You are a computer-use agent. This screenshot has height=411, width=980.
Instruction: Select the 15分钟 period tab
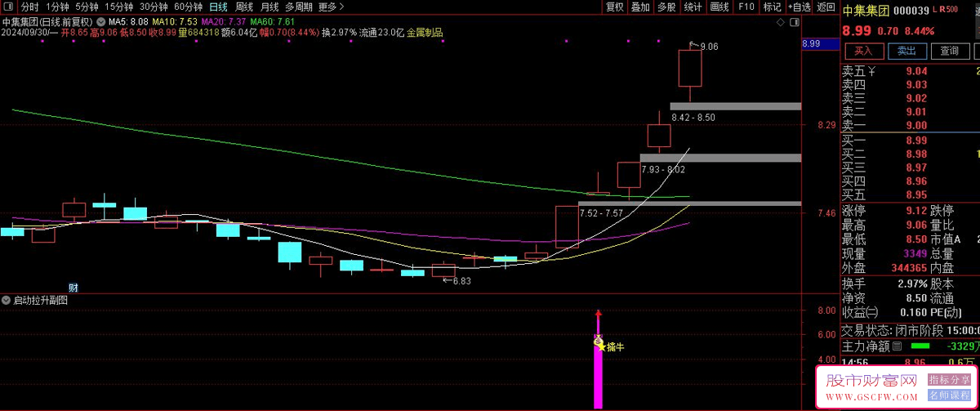coord(119,7)
